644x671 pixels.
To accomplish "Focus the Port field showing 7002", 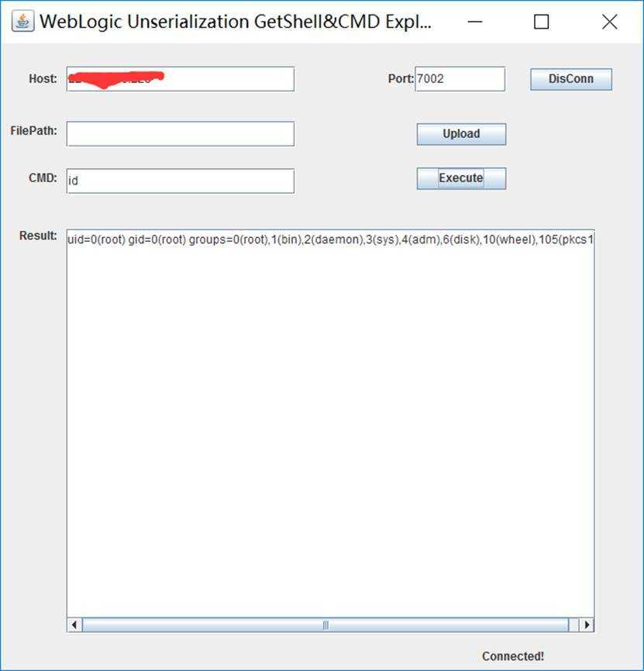I will click(460, 79).
